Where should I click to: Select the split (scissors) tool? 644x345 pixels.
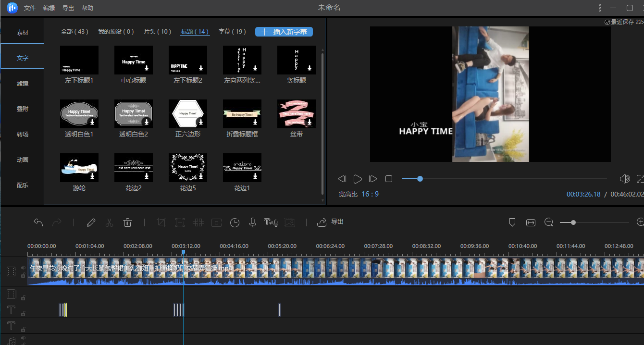(109, 222)
